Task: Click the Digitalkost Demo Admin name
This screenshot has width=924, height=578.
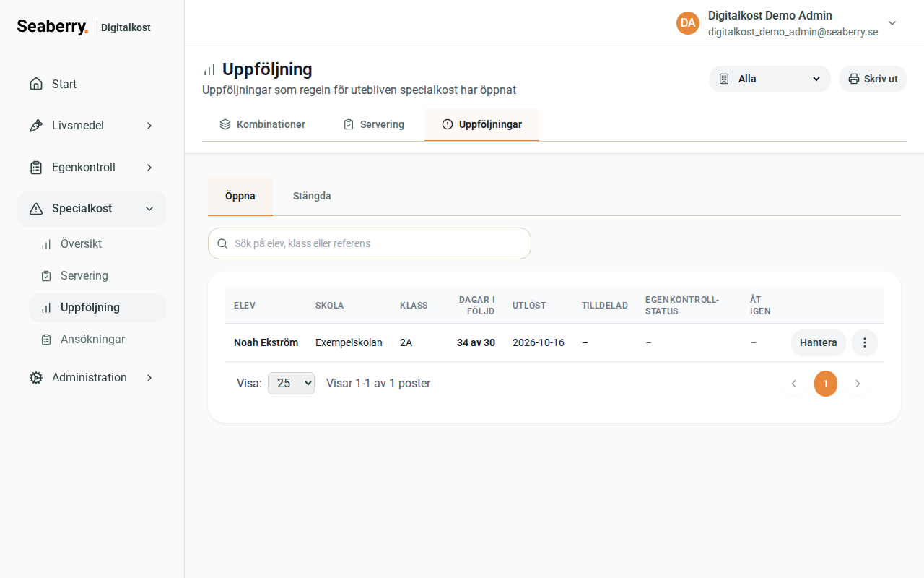Action: coord(770,15)
